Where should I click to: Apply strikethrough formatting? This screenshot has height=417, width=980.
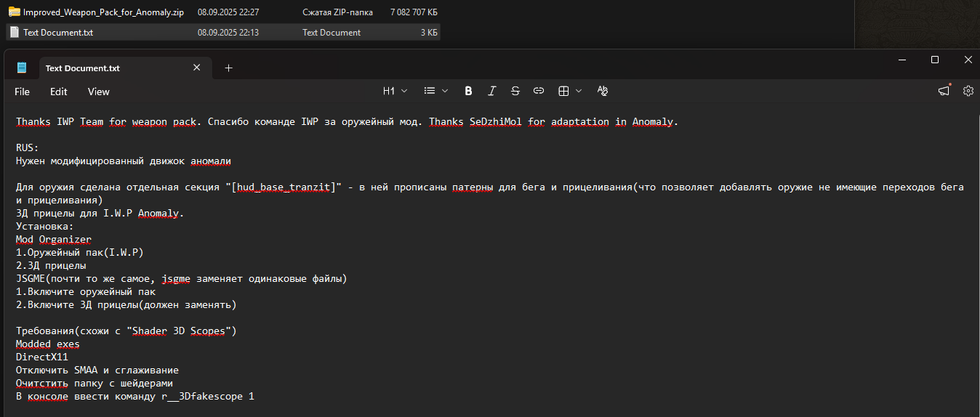click(515, 92)
